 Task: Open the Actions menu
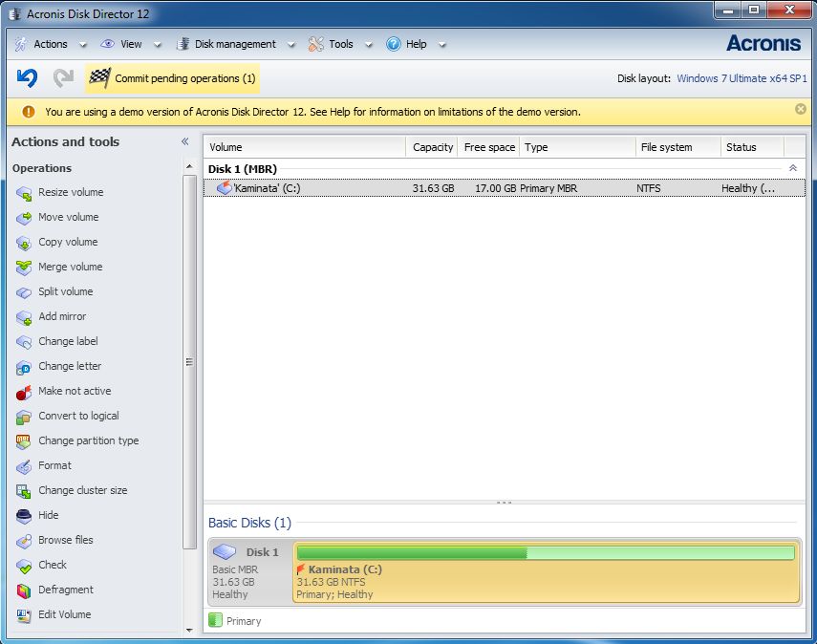coord(51,44)
